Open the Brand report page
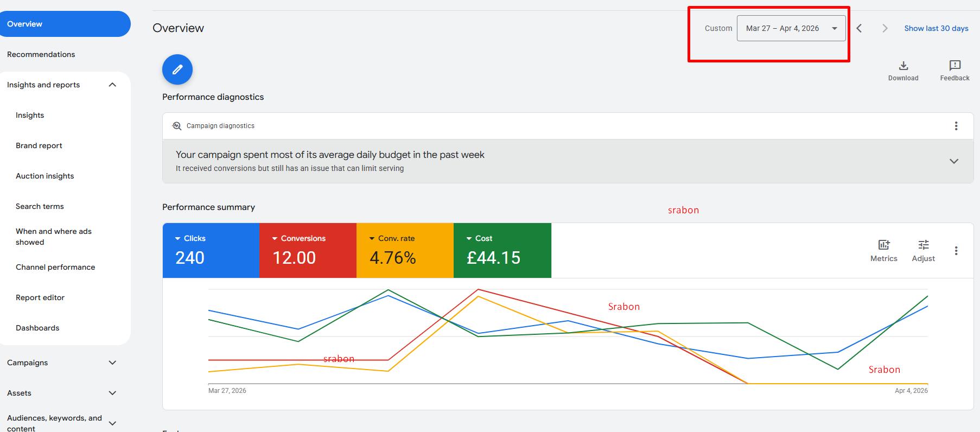 tap(39, 145)
